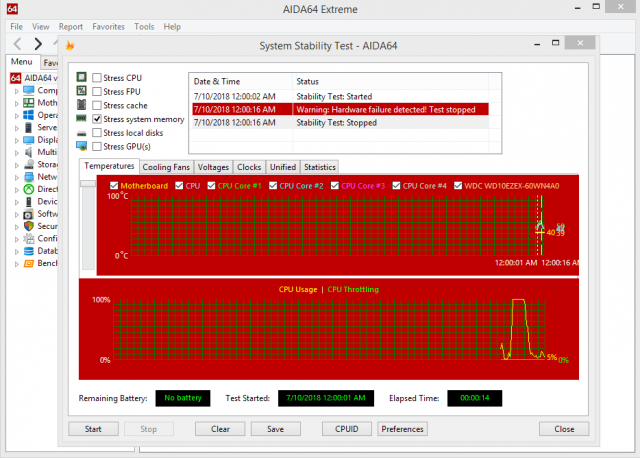Click the Software icon in the sidebar
640x458 pixels.
point(30,214)
